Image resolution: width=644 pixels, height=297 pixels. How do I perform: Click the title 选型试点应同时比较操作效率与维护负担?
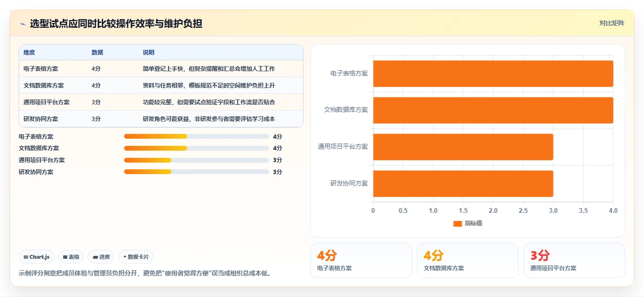(116, 23)
